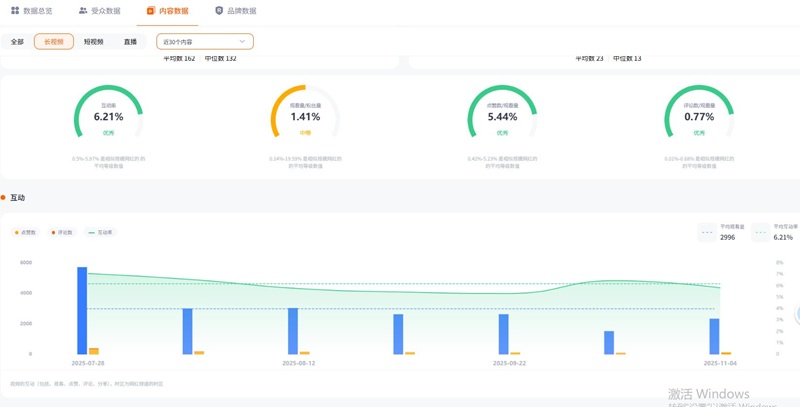Click the orange likes bar at 2025-07-28

(94, 351)
